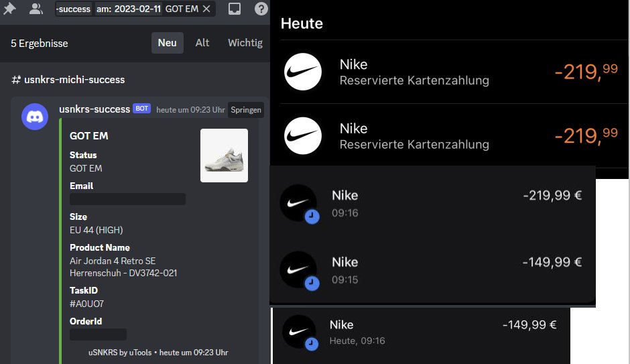Clear the search with the X icon
Viewport: 630px width, 364px height.
pos(206,9)
